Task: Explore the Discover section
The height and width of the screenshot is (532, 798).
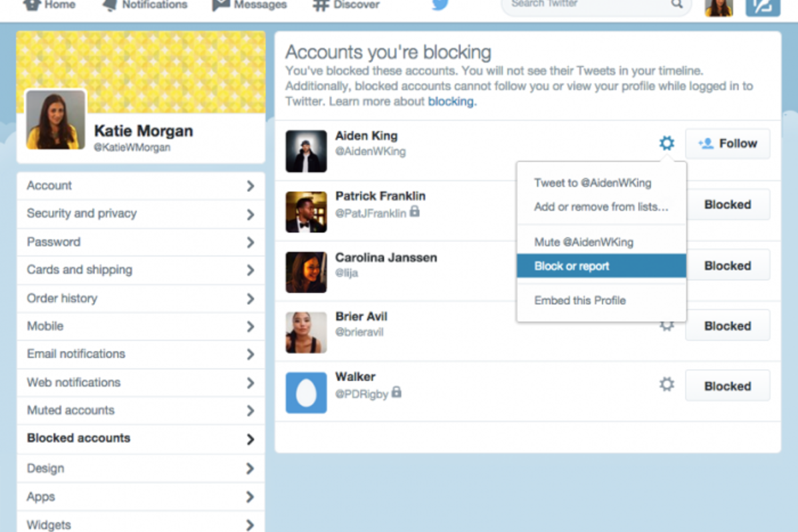Action: (345, 5)
